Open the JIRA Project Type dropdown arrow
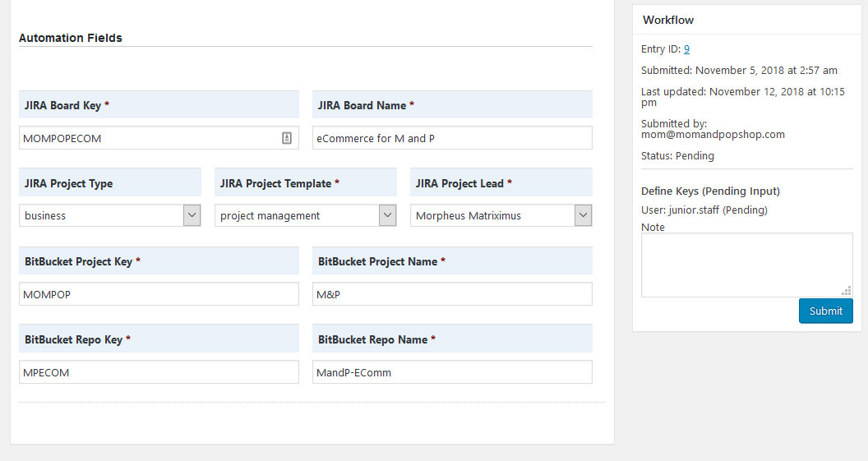The height and width of the screenshot is (461, 868). pos(192,215)
